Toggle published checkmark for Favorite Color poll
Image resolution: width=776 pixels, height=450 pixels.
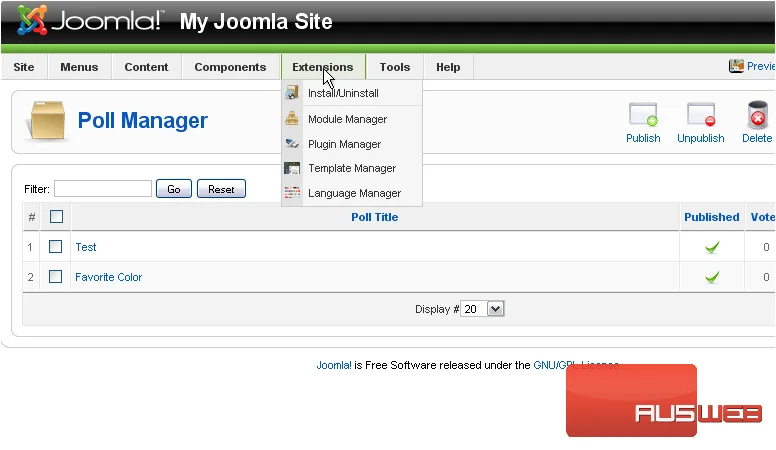coord(712,277)
